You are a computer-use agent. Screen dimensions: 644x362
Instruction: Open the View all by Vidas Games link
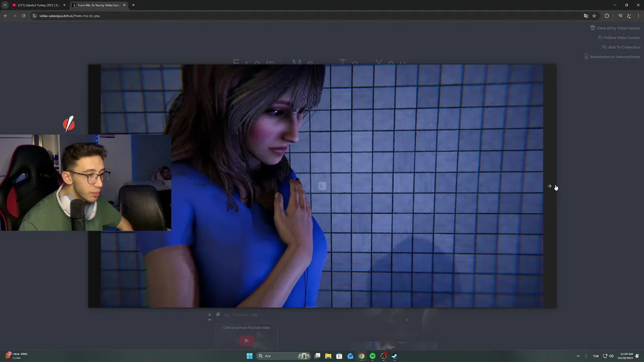[x=615, y=28]
